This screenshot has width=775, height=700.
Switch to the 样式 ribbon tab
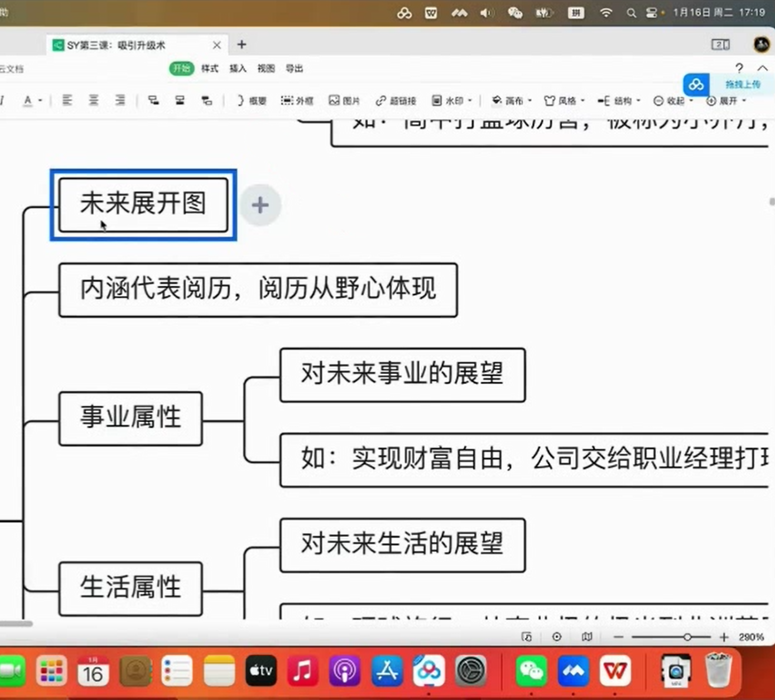(x=210, y=69)
